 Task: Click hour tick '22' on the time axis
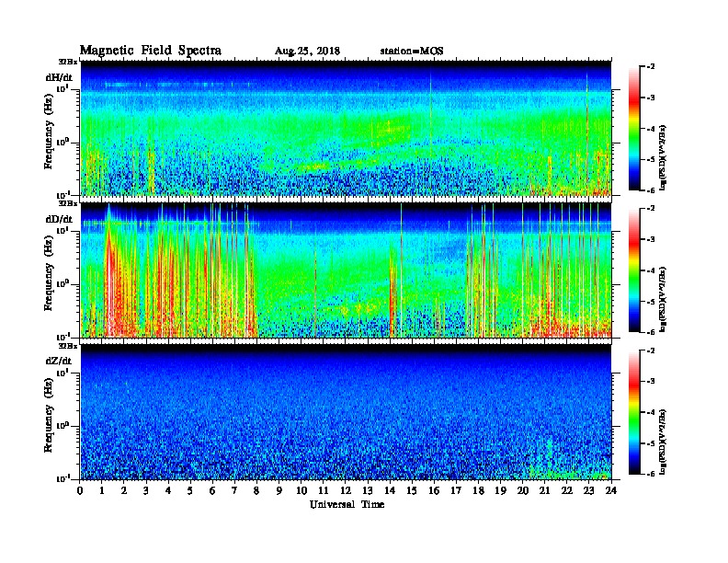tap(567, 490)
